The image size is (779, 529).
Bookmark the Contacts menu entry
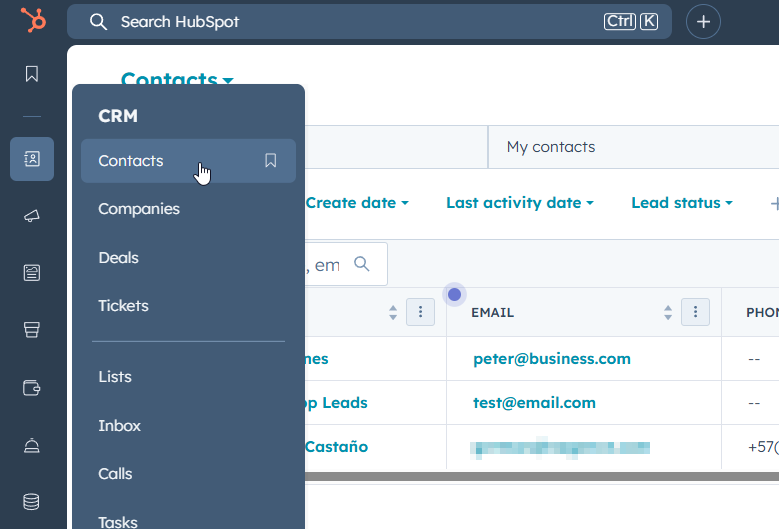(271, 160)
